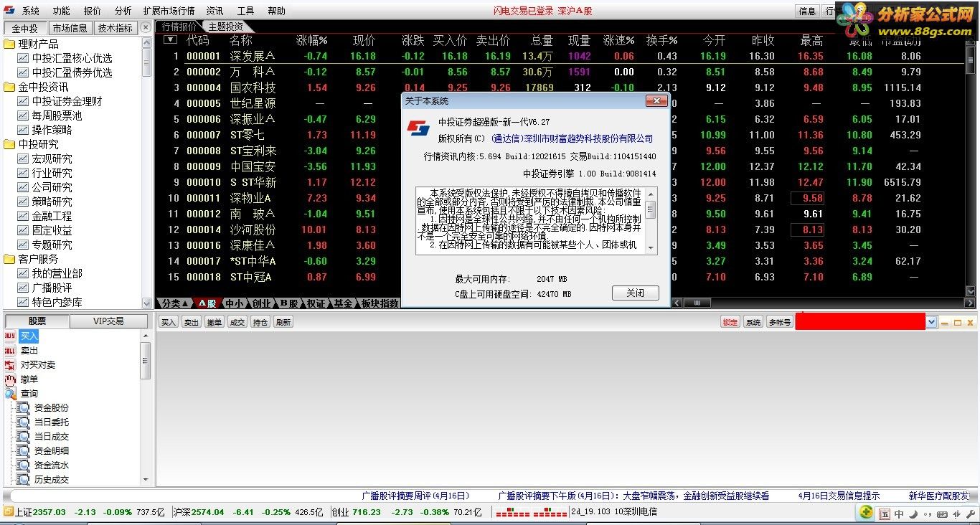
Task: Click chart icon beside 每周股票池
Action: [x=23, y=115]
